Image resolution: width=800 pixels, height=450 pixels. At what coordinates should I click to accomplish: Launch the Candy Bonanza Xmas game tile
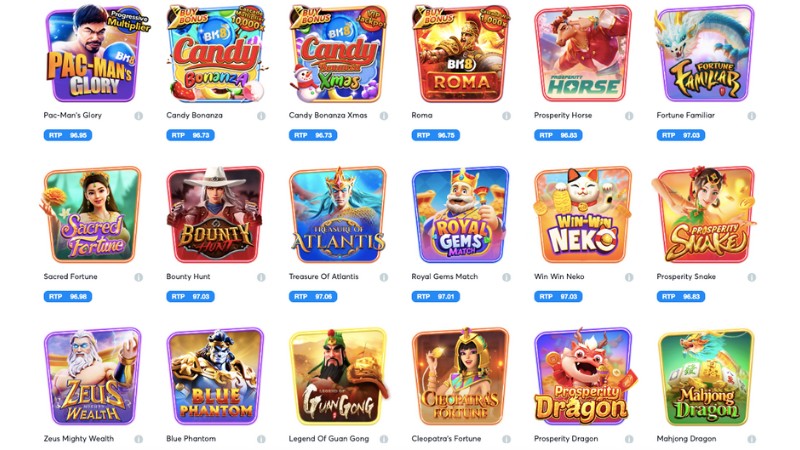point(338,54)
